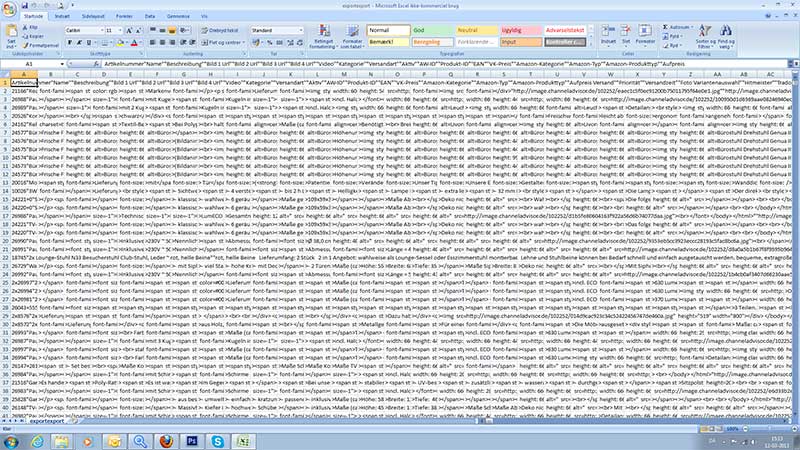This screenshot has width=800, height=450.
Task: Click the percent style icon
Action: tap(269, 43)
